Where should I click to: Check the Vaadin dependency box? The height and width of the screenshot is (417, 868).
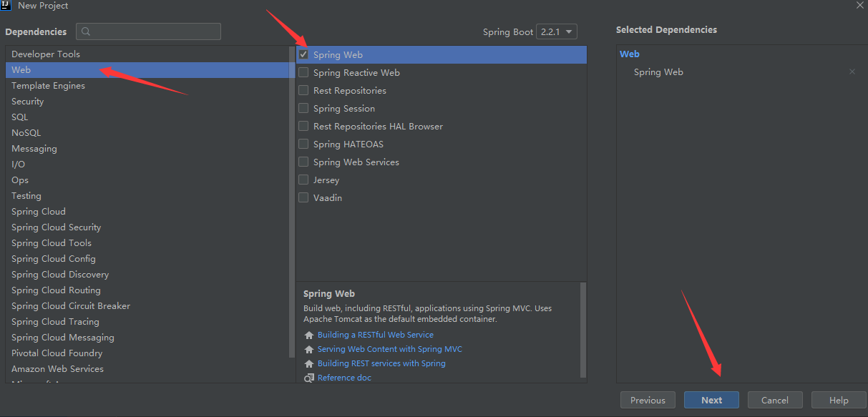pyautogui.click(x=303, y=197)
